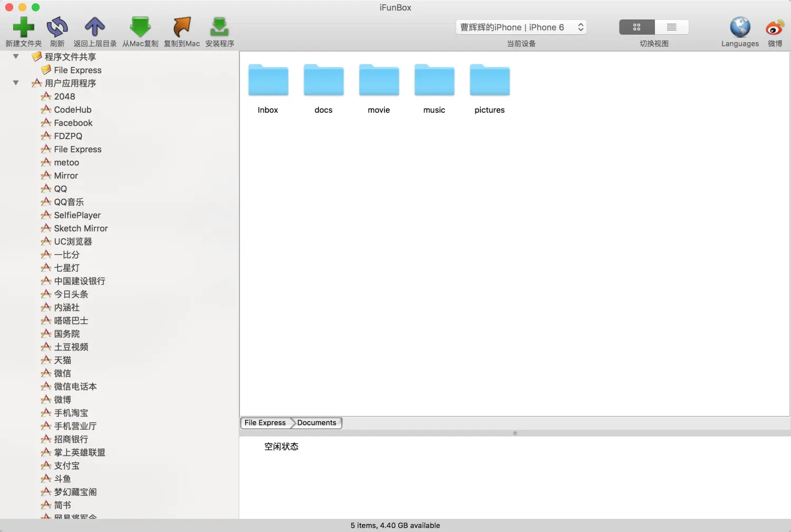Select 今日头条 in the app list
The height and width of the screenshot is (532, 791).
64,294
